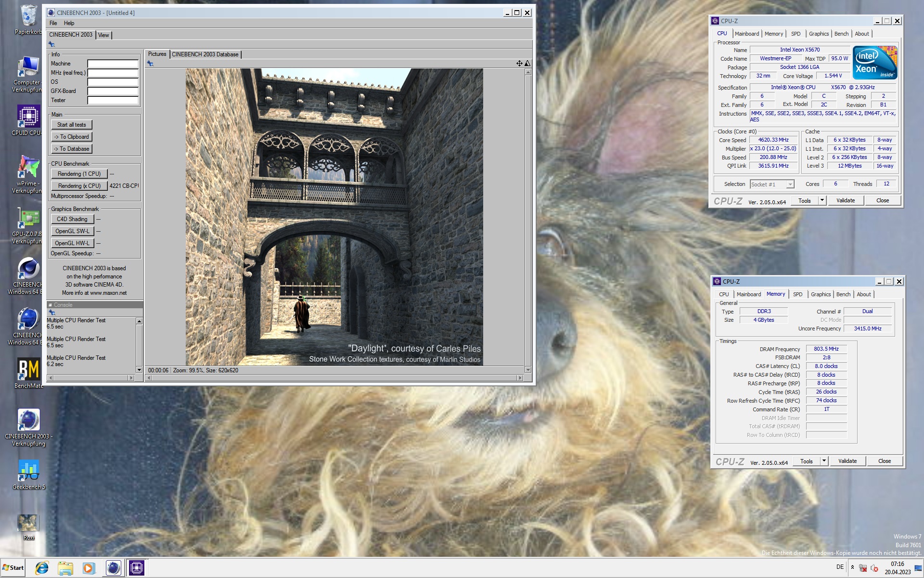Launch the BenchMate desktop icon
This screenshot has width=924, height=578.
[28, 373]
